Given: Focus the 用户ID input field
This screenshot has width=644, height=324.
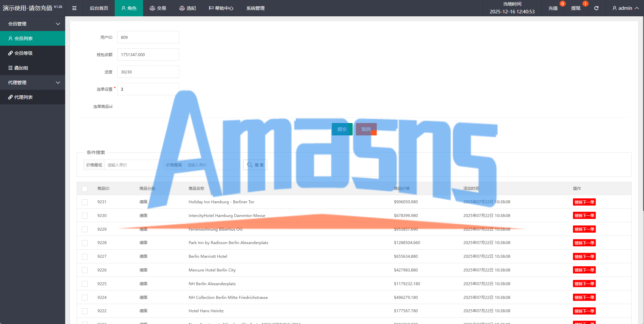Looking at the screenshot, I should (148, 37).
